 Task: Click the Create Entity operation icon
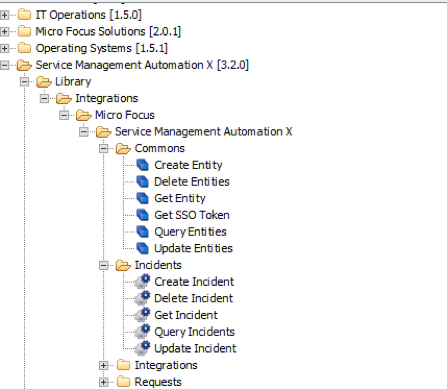coord(143,165)
